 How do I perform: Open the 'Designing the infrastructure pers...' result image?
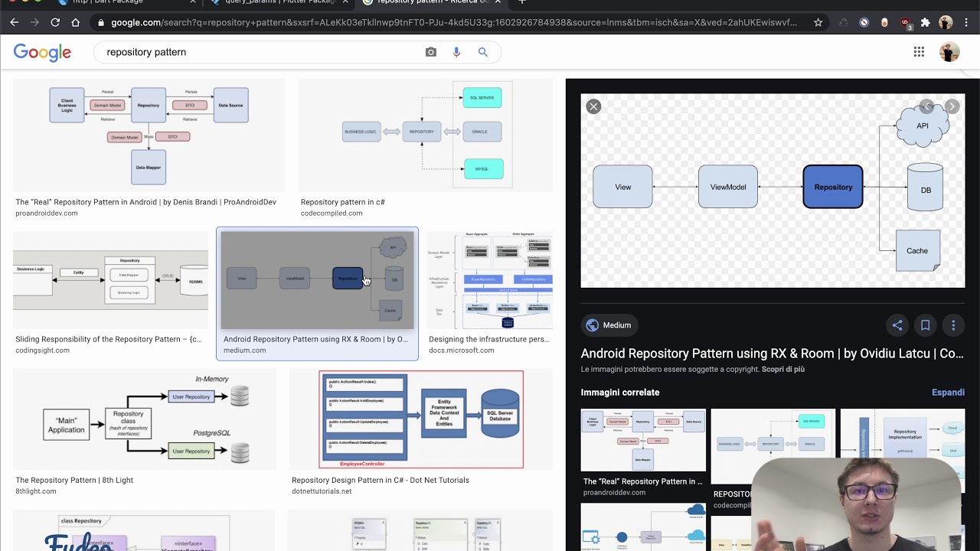[x=490, y=281]
